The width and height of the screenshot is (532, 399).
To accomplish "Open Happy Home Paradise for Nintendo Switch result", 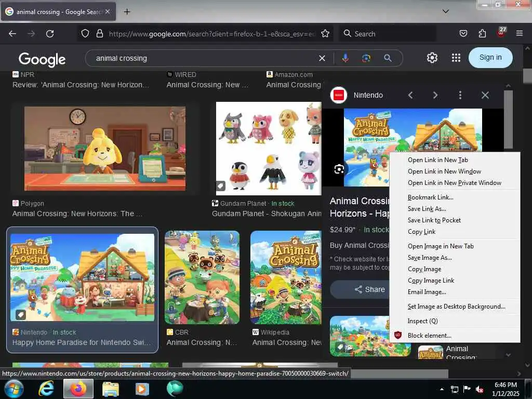I will point(82,342).
